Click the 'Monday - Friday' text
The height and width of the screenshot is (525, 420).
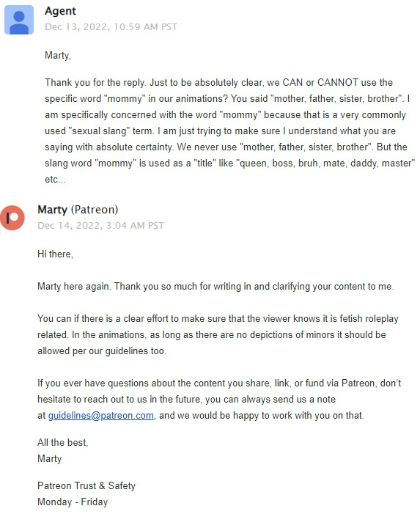click(x=73, y=502)
